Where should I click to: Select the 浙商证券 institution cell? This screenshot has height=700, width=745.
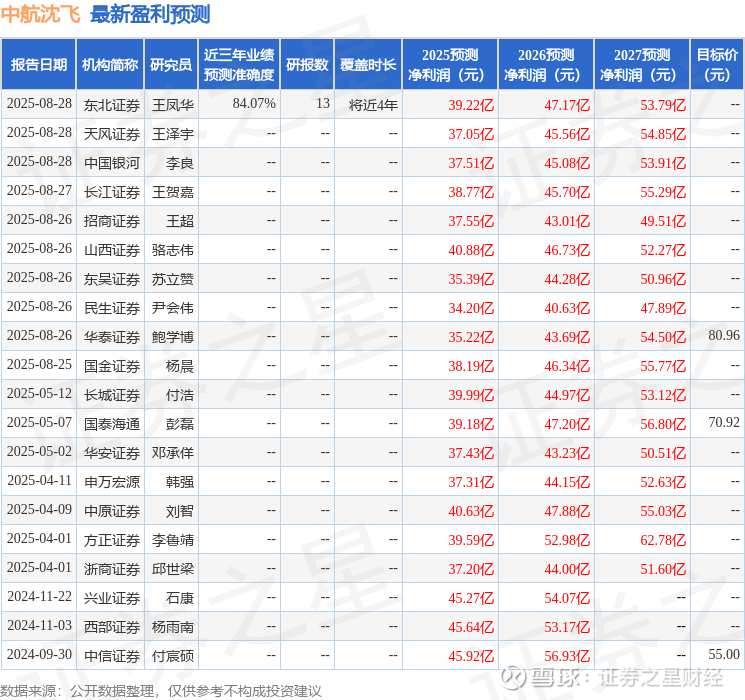tap(112, 569)
